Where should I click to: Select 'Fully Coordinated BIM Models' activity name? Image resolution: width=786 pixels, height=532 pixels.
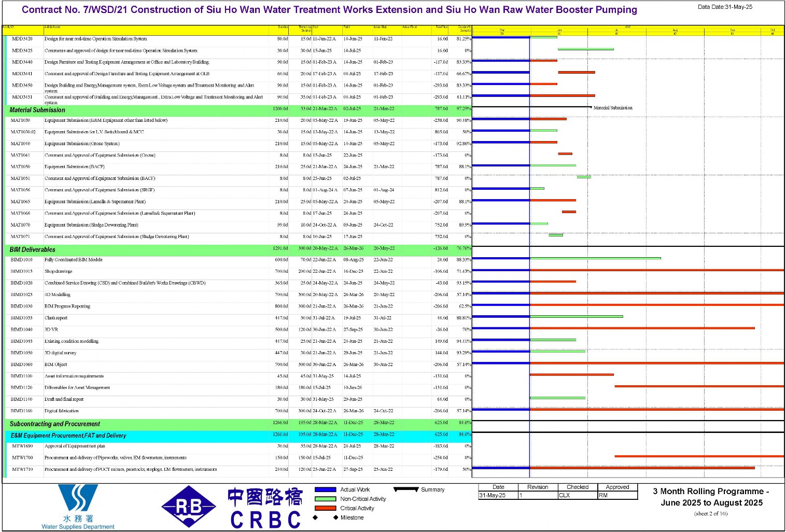click(x=73, y=260)
